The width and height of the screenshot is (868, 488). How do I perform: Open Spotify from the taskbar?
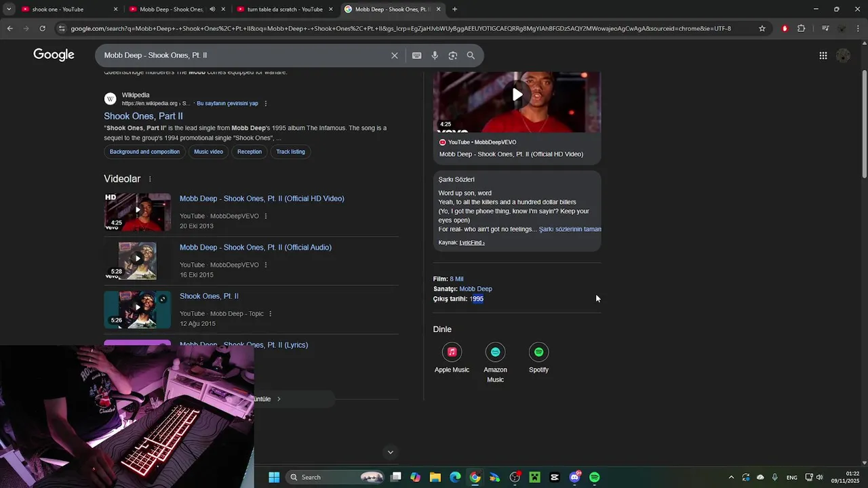click(595, 477)
